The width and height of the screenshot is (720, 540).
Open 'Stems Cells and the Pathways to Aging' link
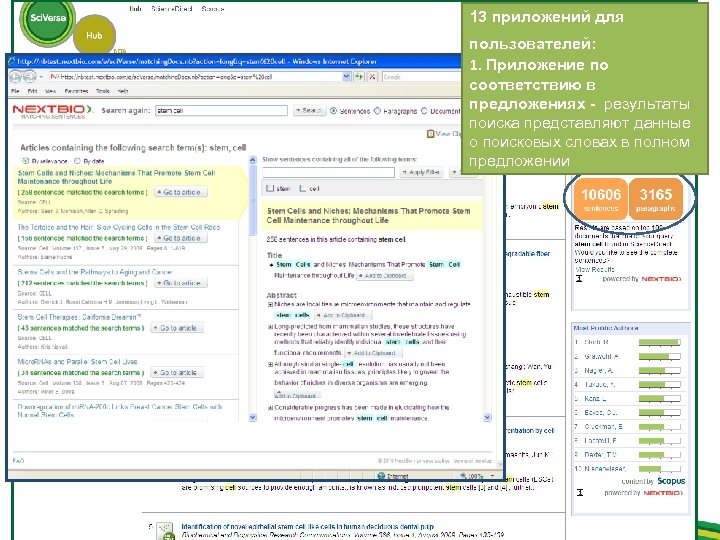[95, 272]
